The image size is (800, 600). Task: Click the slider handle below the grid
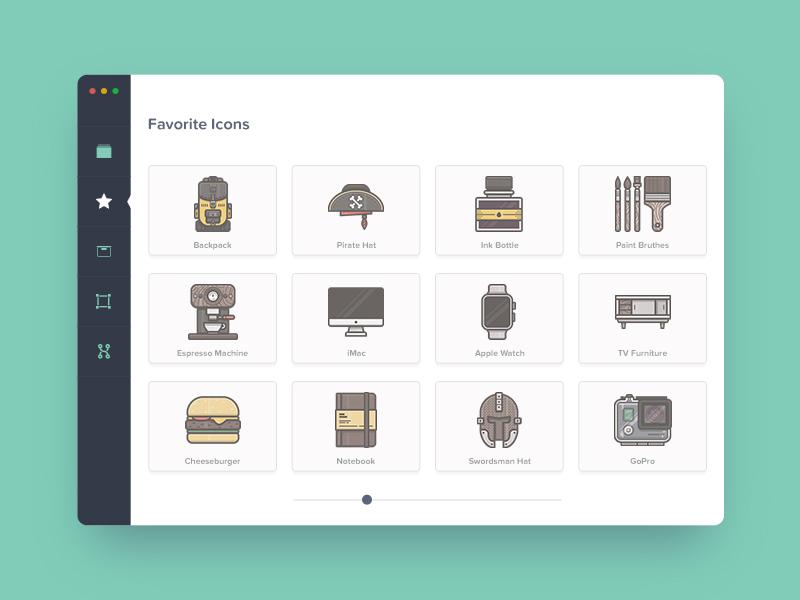click(x=367, y=499)
